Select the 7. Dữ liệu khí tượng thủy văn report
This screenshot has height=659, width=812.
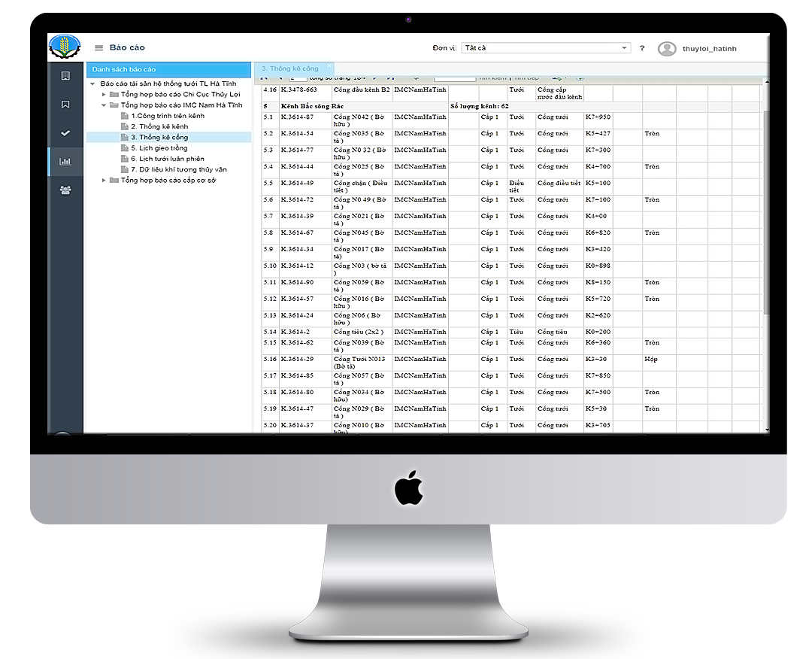click(x=178, y=169)
